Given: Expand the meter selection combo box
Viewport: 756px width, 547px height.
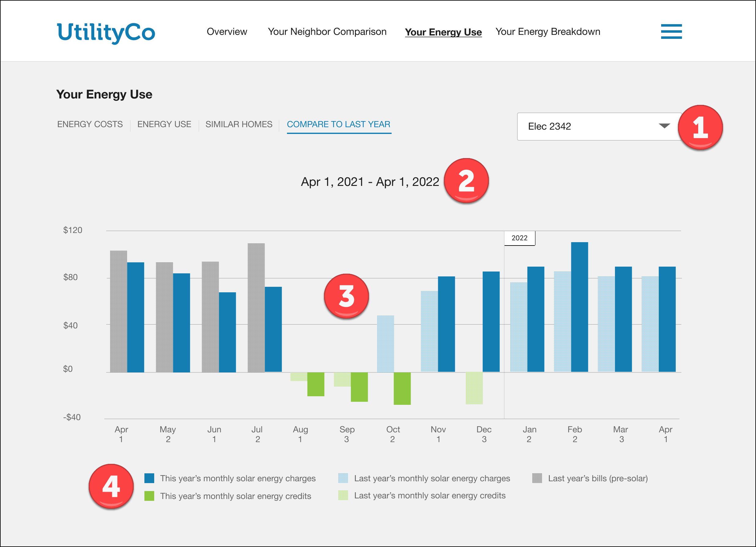Looking at the screenshot, I should coord(597,127).
